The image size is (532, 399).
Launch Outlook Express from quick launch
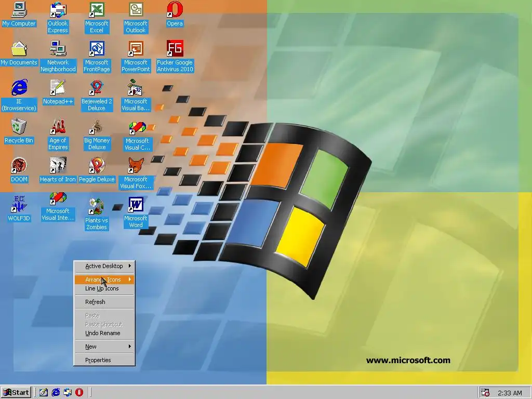tap(68, 393)
